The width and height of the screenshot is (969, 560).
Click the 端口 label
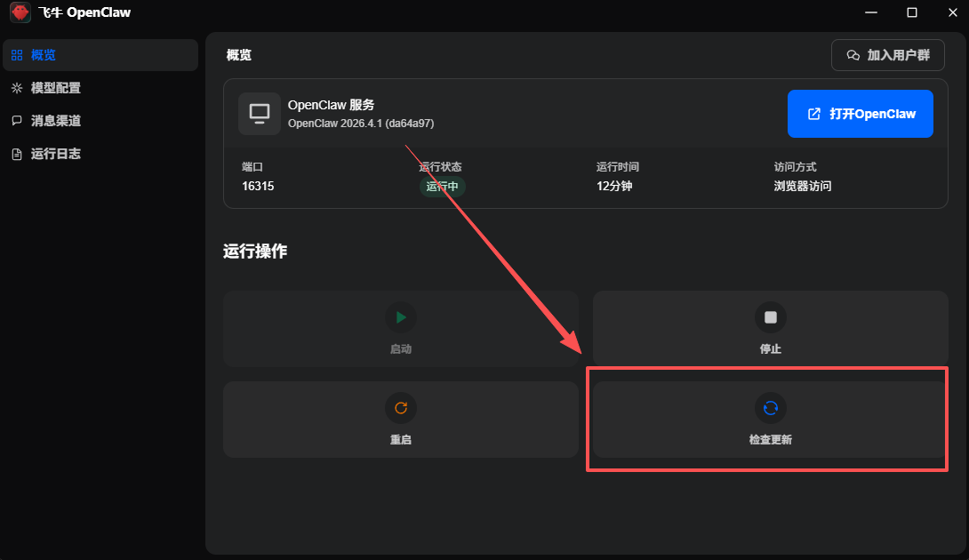pyautogui.click(x=252, y=167)
